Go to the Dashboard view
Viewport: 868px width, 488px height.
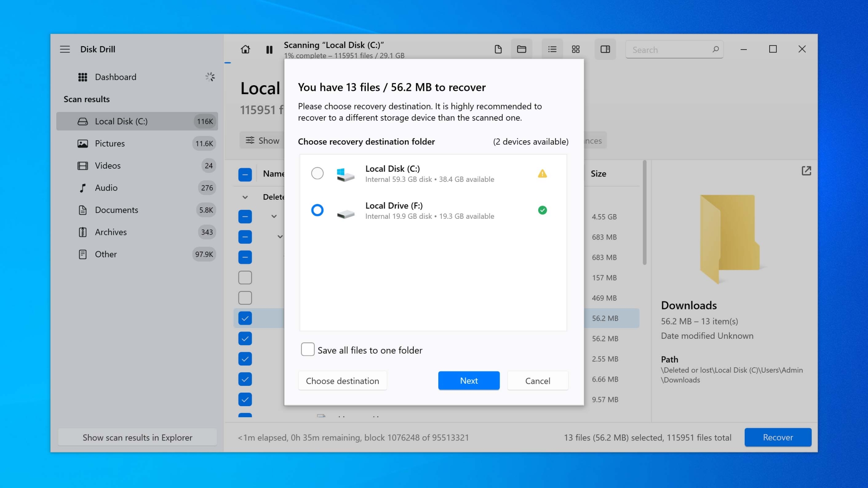[115, 77]
